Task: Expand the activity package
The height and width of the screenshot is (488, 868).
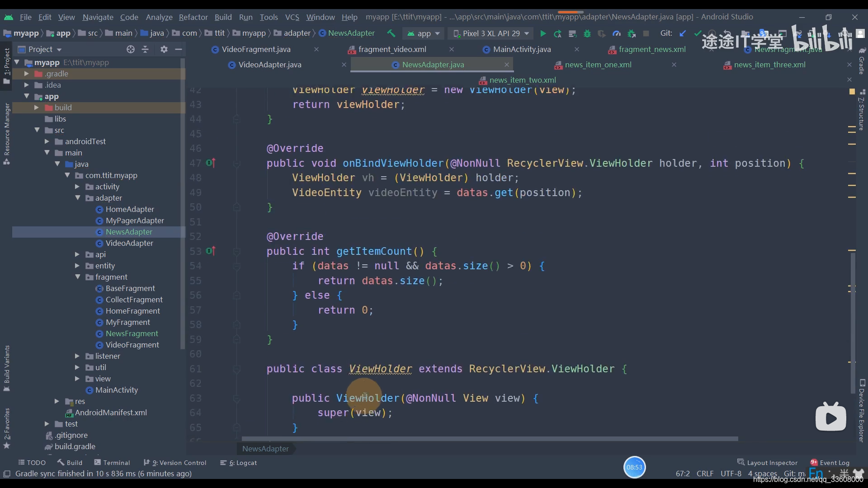Action: (77, 187)
